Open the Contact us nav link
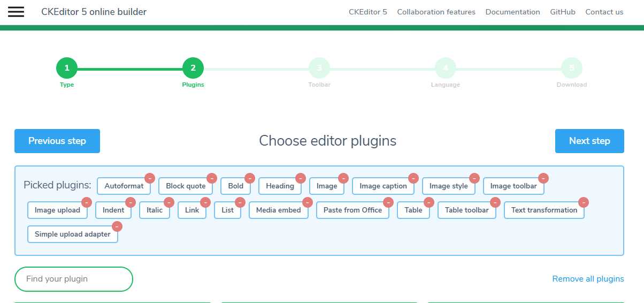This screenshot has height=303, width=644. (604, 12)
